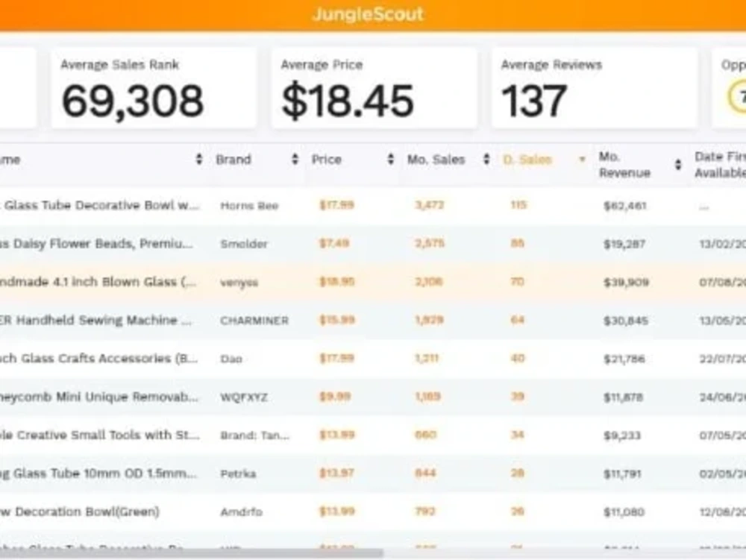Click the $62,461 monthly revenue cell
The height and width of the screenshot is (560, 746).
coord(624,206)
